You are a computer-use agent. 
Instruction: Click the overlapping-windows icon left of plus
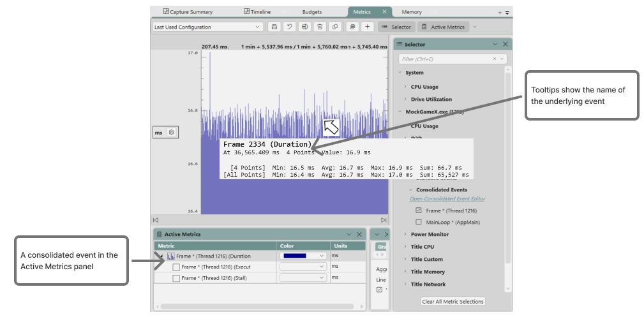point(352,27)
